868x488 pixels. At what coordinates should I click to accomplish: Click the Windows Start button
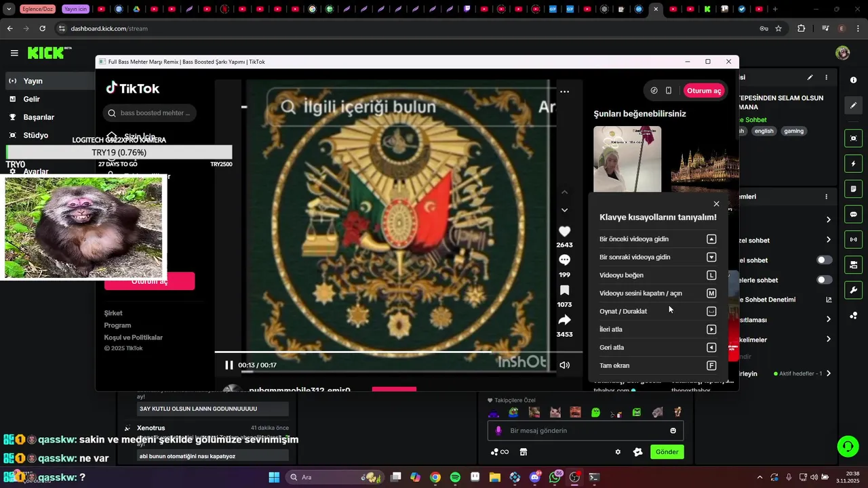click(x=274, y=477)
